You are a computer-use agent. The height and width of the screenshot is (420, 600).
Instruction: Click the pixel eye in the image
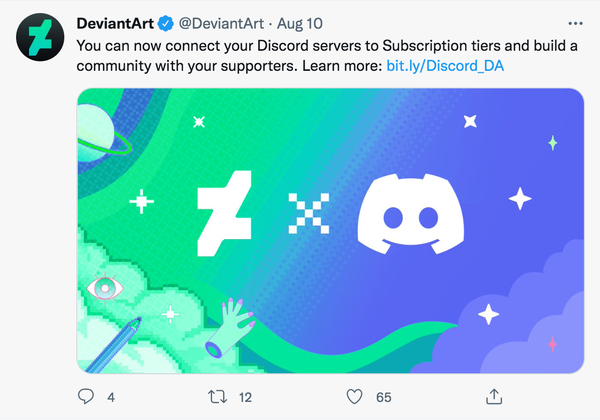[x=103, y=288]
